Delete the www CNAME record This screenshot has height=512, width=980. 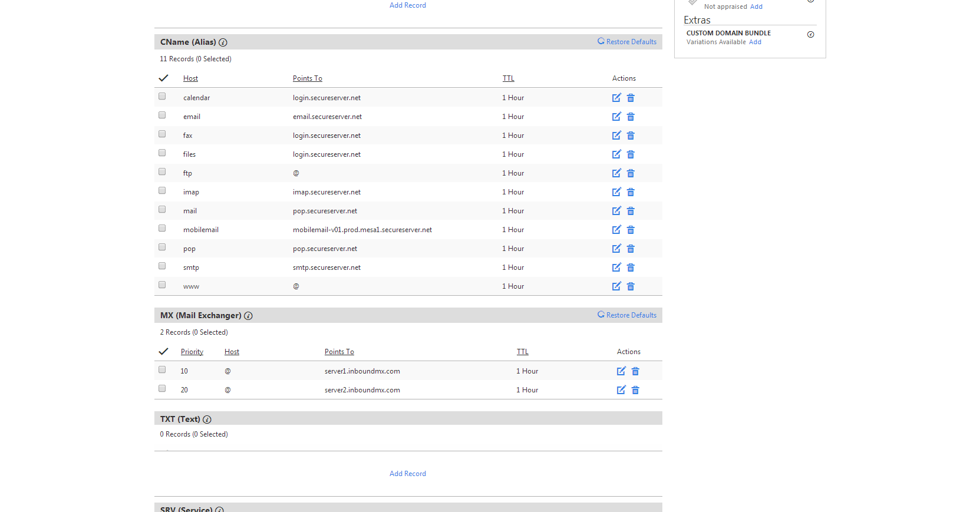(x=631, y=286)
